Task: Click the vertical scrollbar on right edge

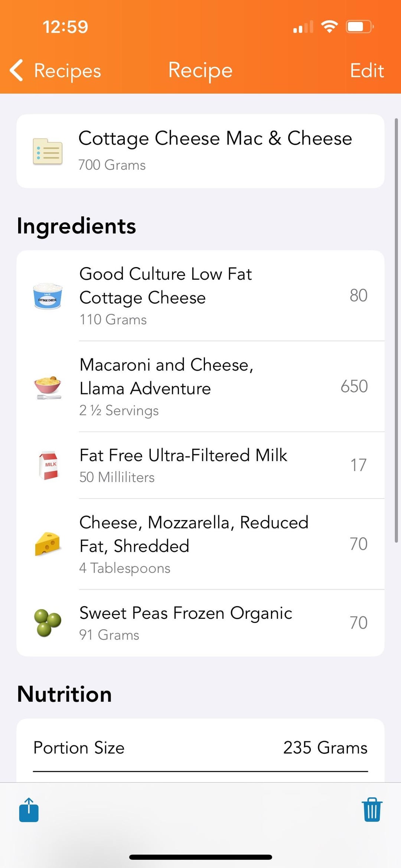Action: (x=396, y=331)
